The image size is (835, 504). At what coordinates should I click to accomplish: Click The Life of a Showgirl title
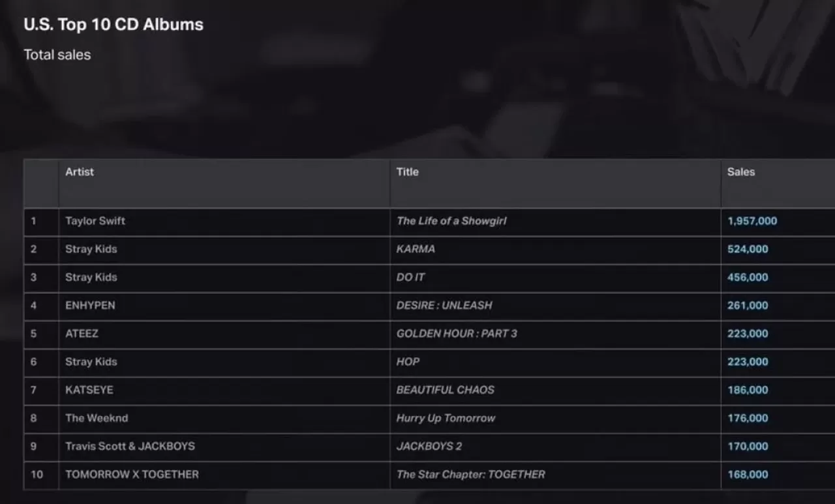point(451,221)
